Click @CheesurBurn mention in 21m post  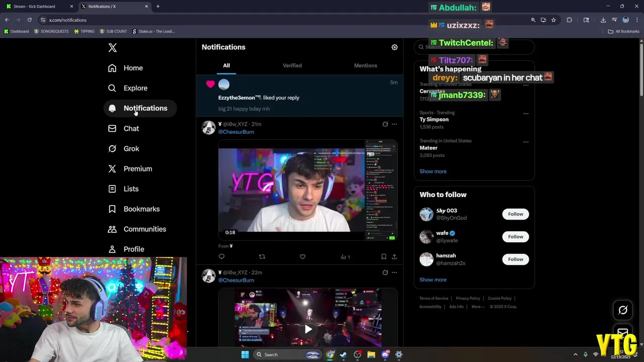236,132
